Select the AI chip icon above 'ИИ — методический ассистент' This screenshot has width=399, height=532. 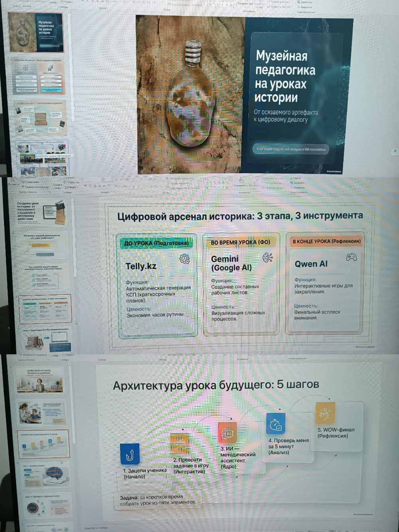[x=228, y=433]
